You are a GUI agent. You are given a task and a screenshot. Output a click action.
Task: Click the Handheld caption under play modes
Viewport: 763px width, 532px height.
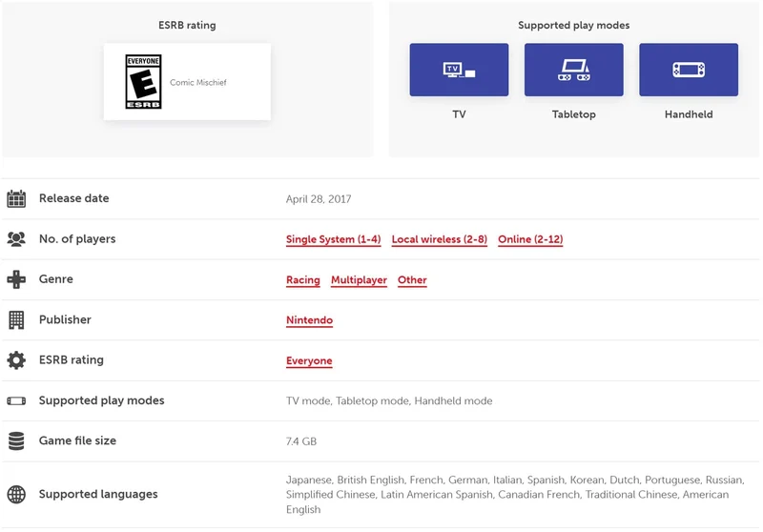[x=689, y=114]
